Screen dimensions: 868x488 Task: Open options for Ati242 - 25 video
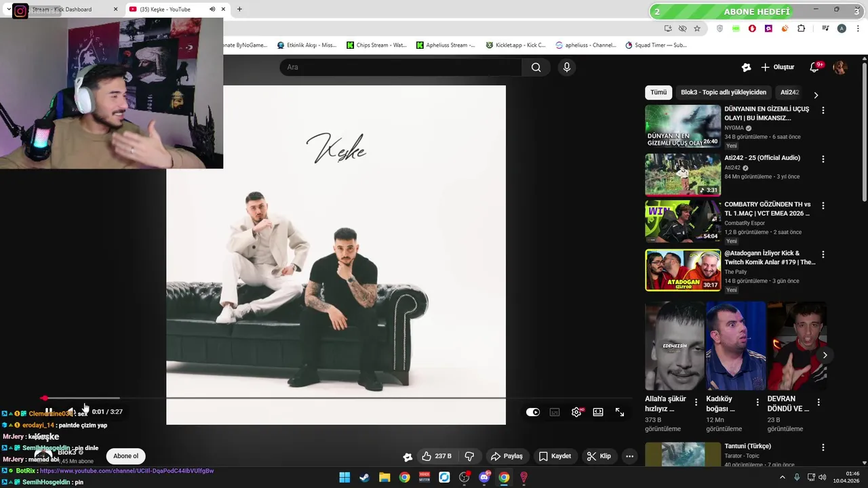pyautogui.click(x=823, y=159)
